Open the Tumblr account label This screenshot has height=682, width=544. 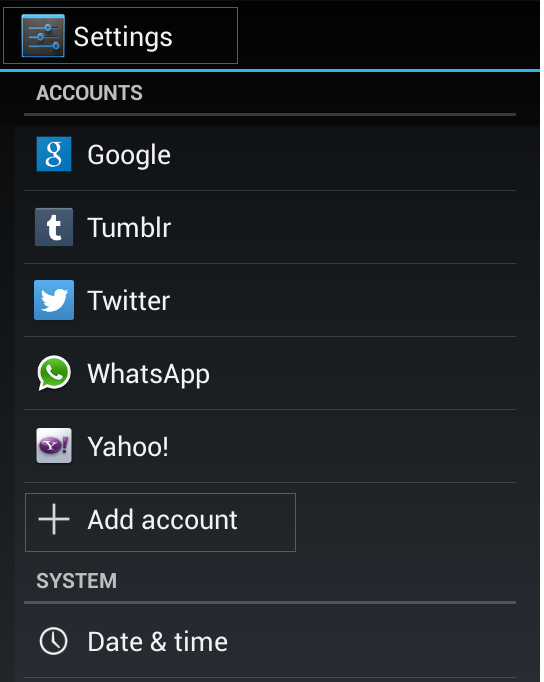tap(129, 227)
